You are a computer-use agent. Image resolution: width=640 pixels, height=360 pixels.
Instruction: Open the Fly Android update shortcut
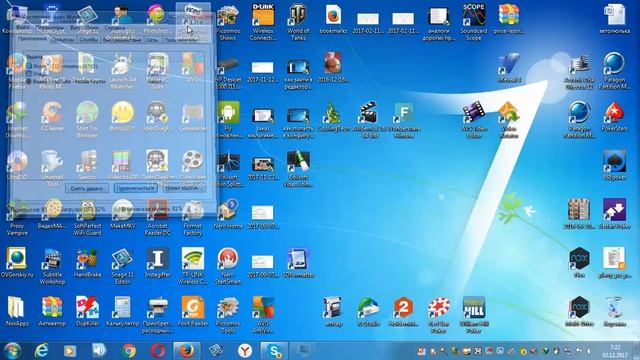(228, 120)
